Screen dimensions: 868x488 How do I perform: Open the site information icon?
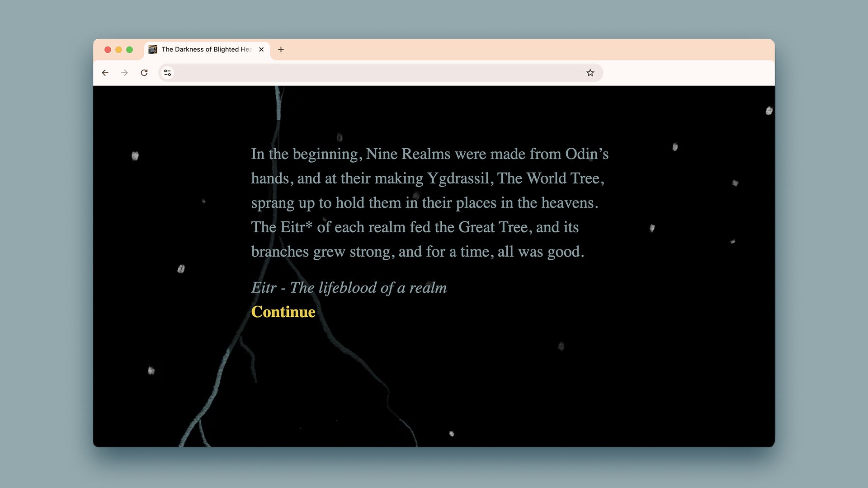(x=168, y=73)
